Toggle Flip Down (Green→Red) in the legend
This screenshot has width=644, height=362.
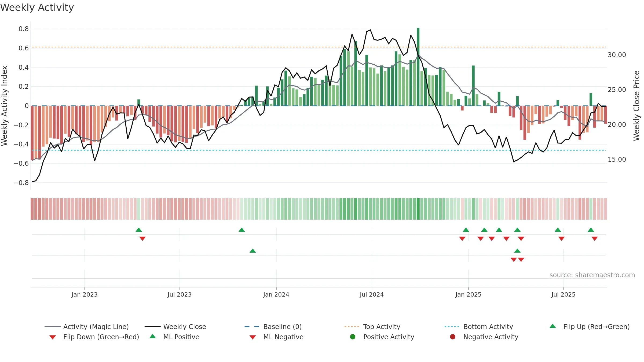click(x=94, y=337)
